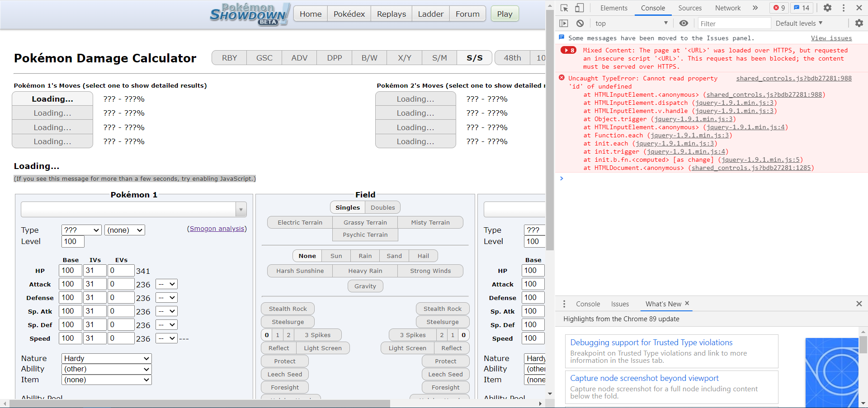Toggle left side Stealth Rock

(288, 309)
